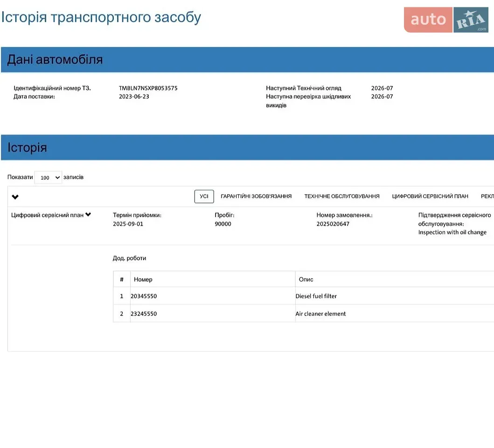Click the Наступний Технічний огляд date 2026-07
Image resolution: width=494 pixels, height=448 pixels.
point(382,88)
